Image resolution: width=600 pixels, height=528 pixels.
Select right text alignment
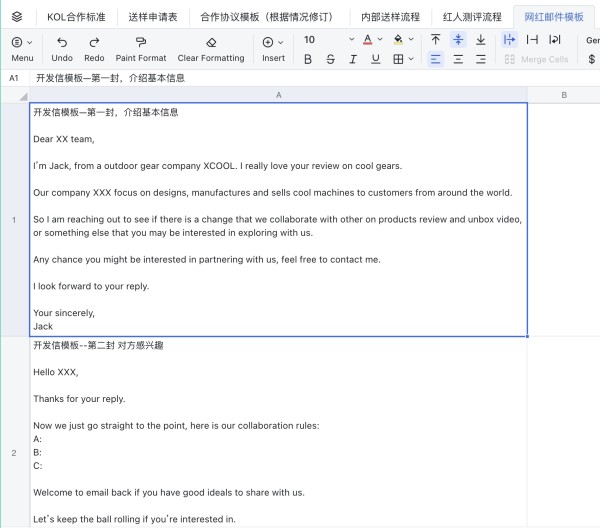tap(481, 59)
